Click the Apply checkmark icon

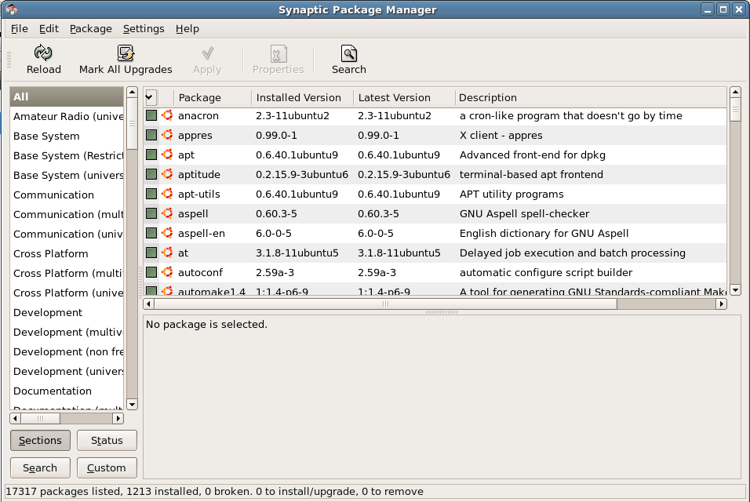[x=207, y=53]
